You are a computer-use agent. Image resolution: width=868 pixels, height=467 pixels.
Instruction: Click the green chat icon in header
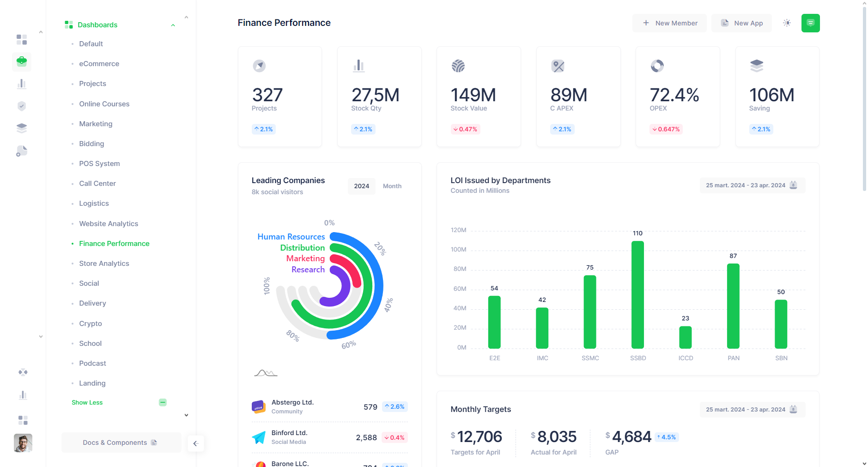pyautogui.click(x=810, y=23)
